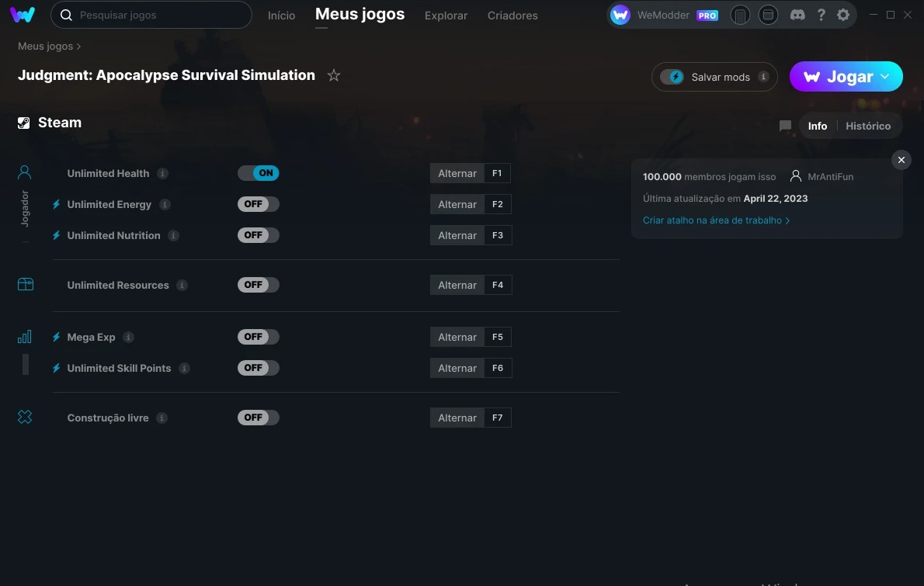Click Alternar for Unlimited Energy
The height and width of the screenshot is (586, 924).
tap(457, 204)
